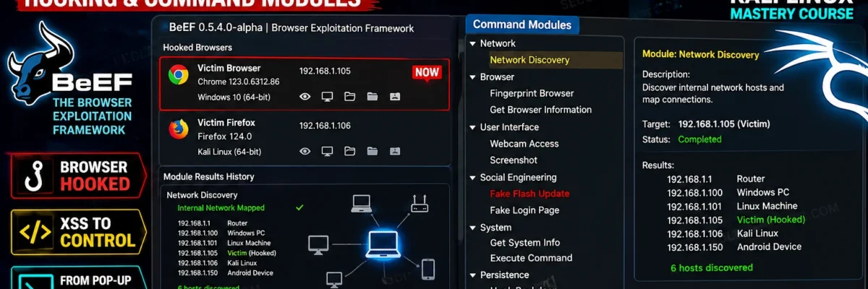Open the Command Modules tab
868x289 pixels.
pyautogui.click(x=522, y=25)
